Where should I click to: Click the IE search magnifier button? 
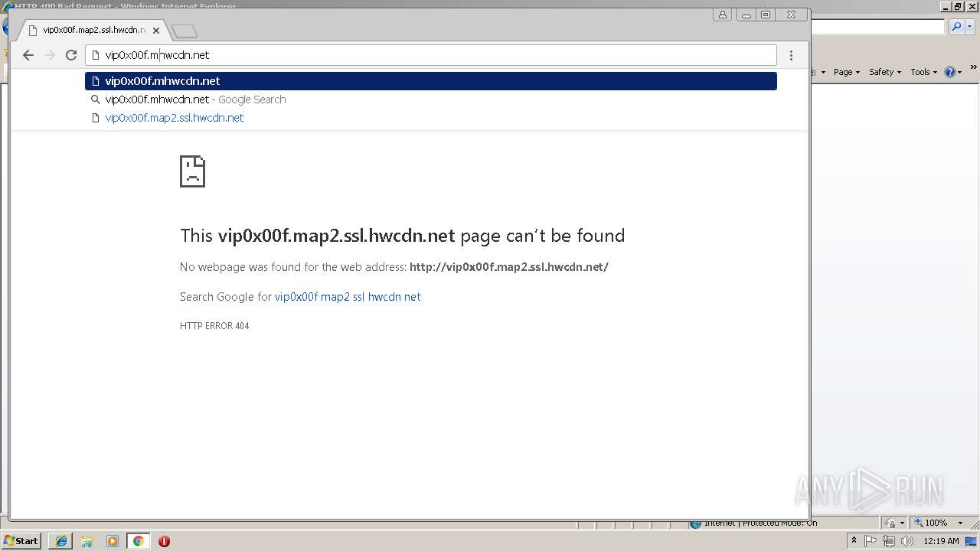pyautogui.click(x=955, y=27)
